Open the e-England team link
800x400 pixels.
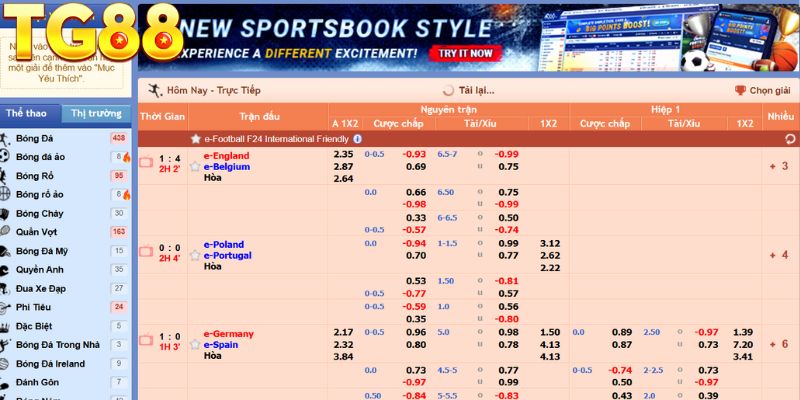click(x=226, y=156)
